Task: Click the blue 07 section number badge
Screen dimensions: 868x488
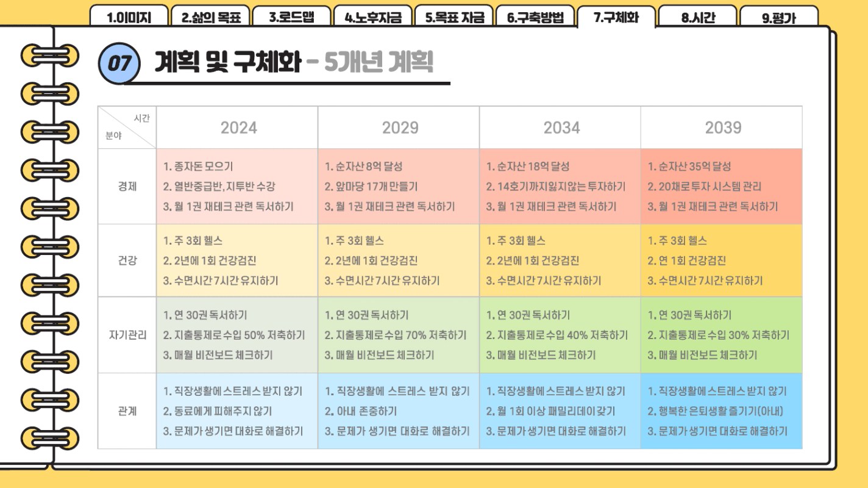Action: (119, 63)
